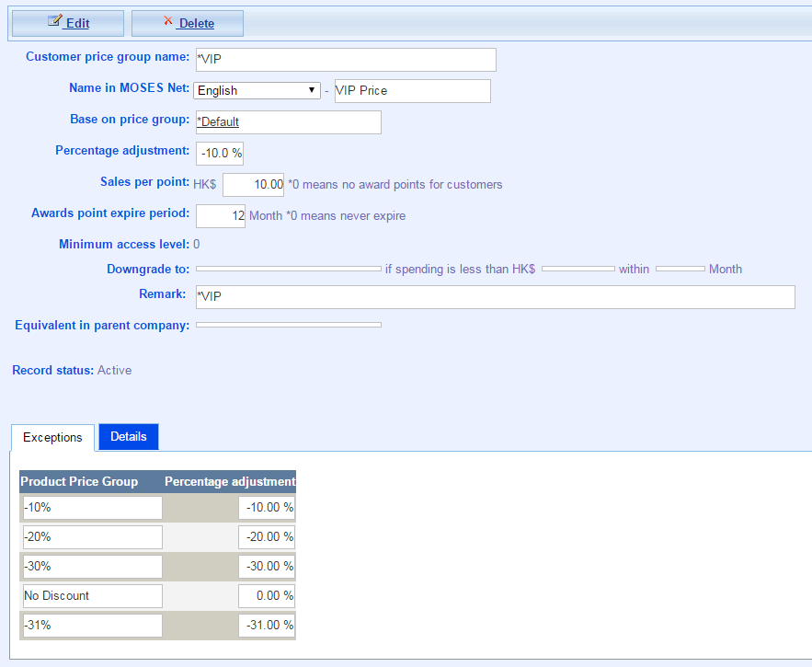Click the Delete button label
This screenshot has height=667, width=812.
pyautogui.click(x=196, y=23)
